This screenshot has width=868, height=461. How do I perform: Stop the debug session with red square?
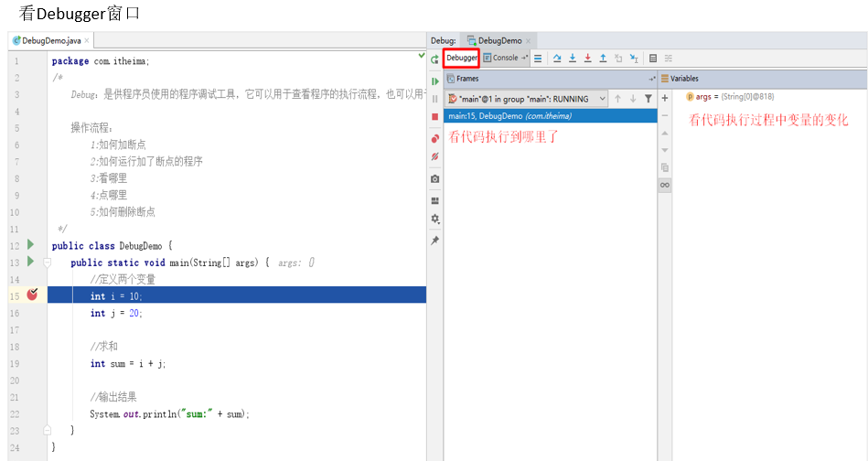[x=435, y=116]
